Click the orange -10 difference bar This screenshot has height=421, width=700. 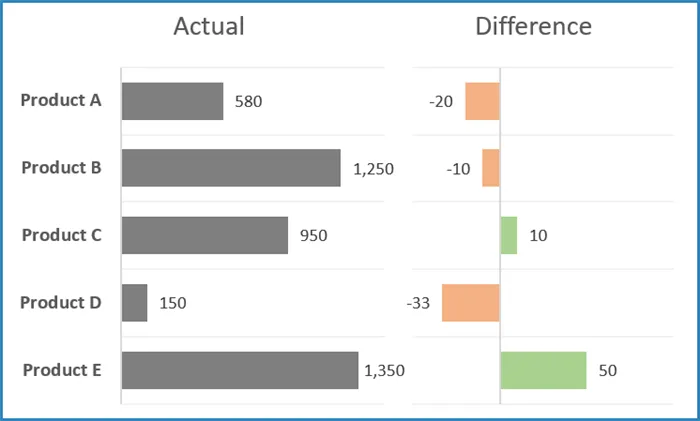pos(491,168)
